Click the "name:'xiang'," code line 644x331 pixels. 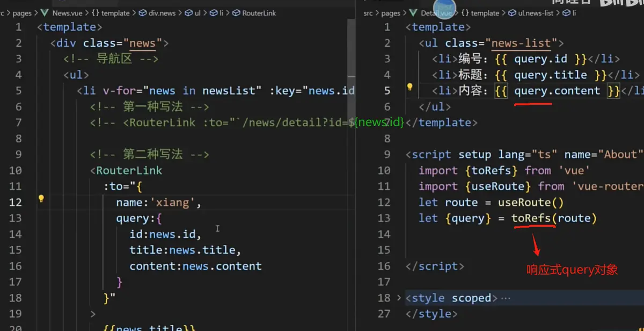[x=158, y=202]
